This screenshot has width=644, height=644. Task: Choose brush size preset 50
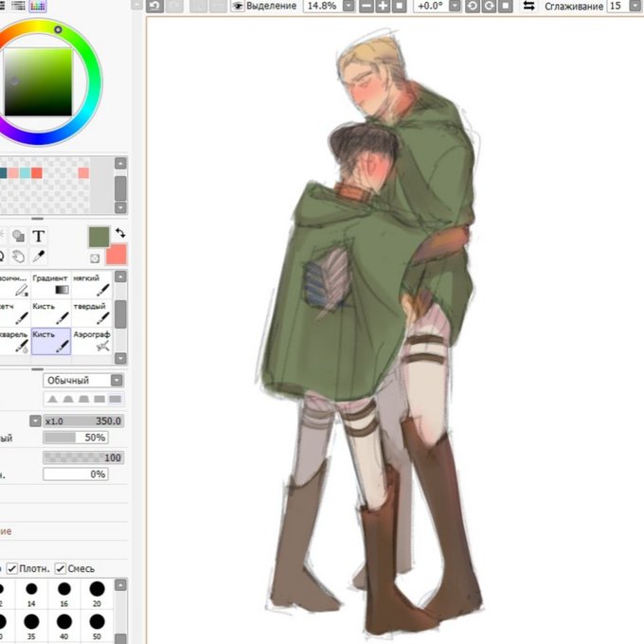pyautogui.click(x=97, y=627)
